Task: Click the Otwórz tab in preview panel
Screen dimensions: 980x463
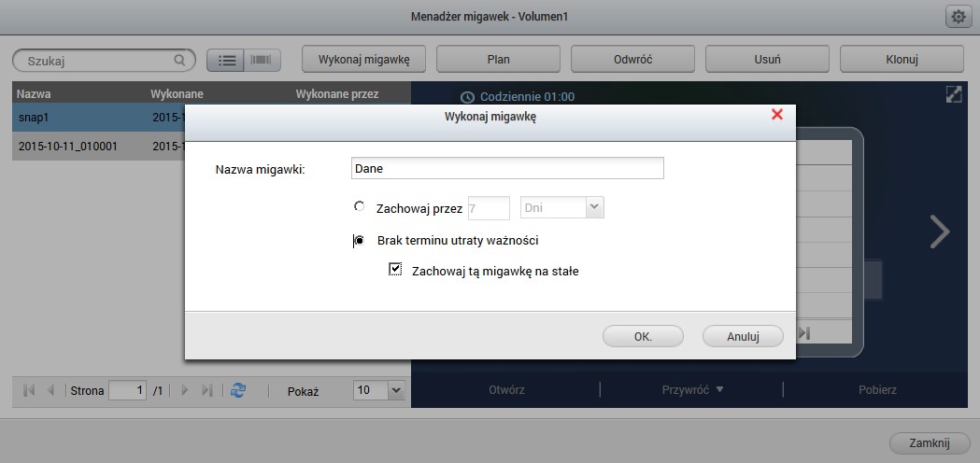Action: tap(505, 390)
